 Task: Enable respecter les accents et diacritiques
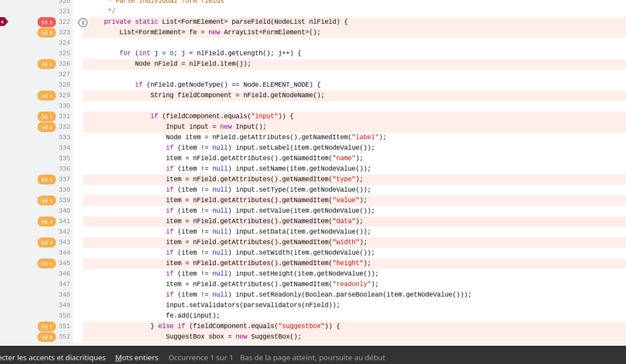pos(52,357)
